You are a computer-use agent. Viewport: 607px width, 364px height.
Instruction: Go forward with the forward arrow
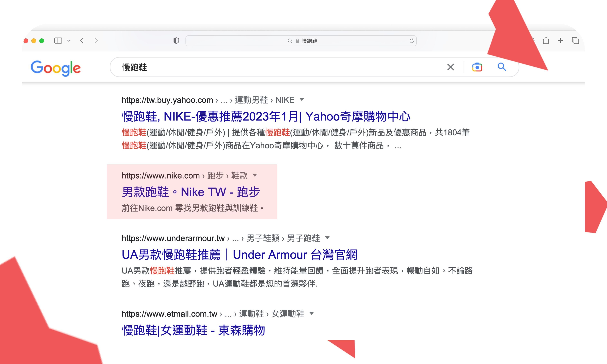(96, 41)
